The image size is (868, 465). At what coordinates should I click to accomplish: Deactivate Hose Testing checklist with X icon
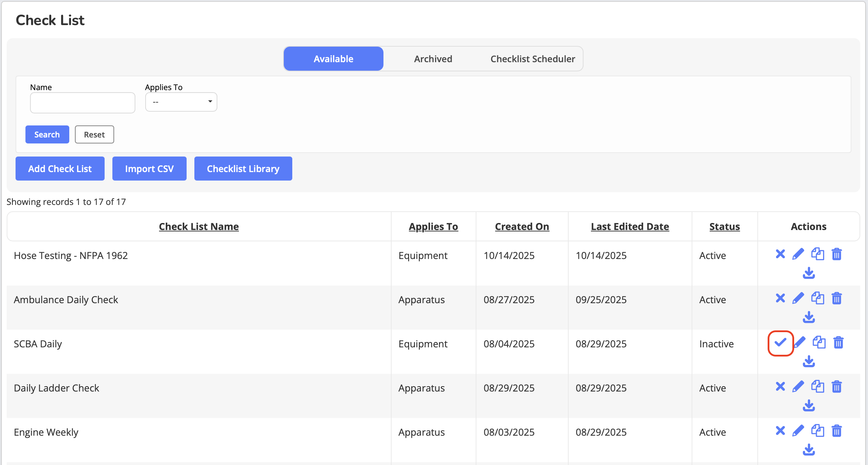click(x=780, y=254)
